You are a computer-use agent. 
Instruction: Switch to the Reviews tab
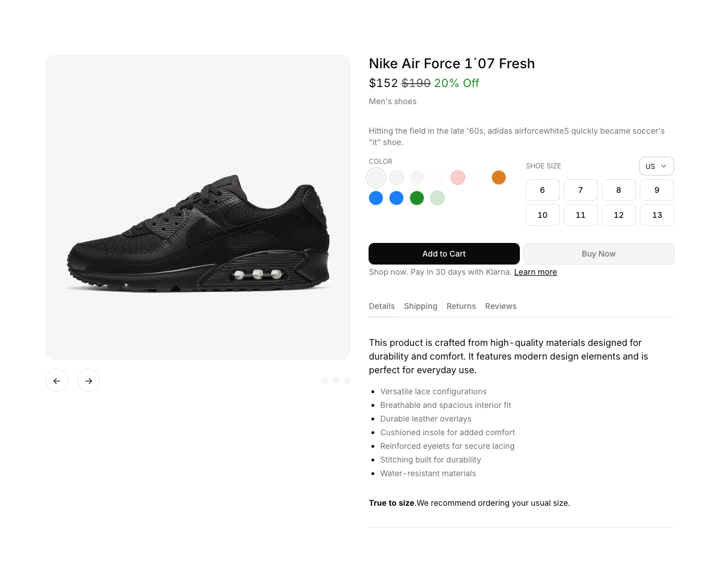click(500, 306)
